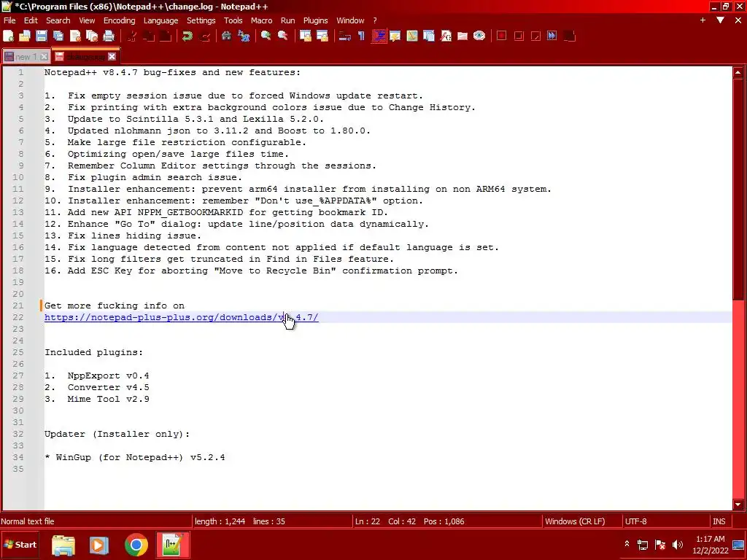Undo the last edit with the green arrow
This screenshot has height=560, width=747.
click(x=187, y=36)
